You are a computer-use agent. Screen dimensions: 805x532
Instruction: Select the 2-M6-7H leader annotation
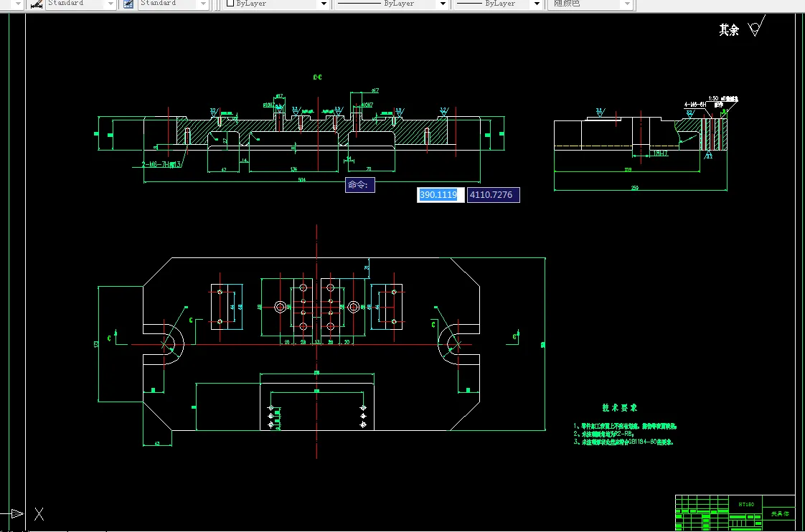tap(161, 165)
